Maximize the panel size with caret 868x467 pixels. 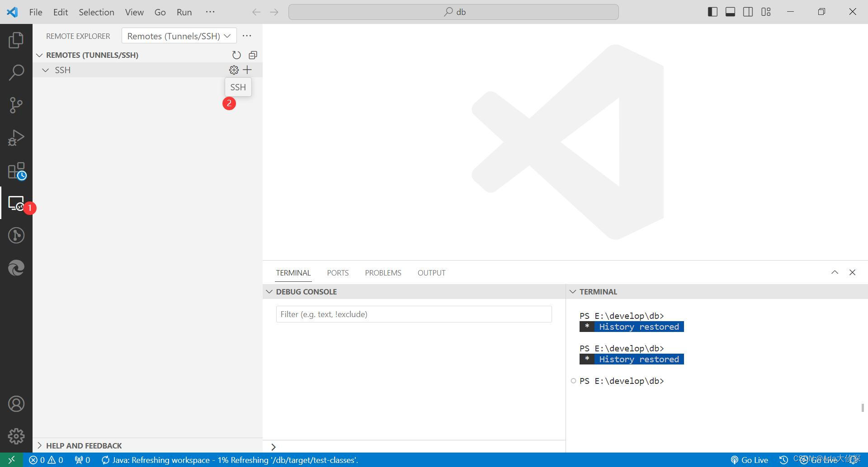coord(835,272)
